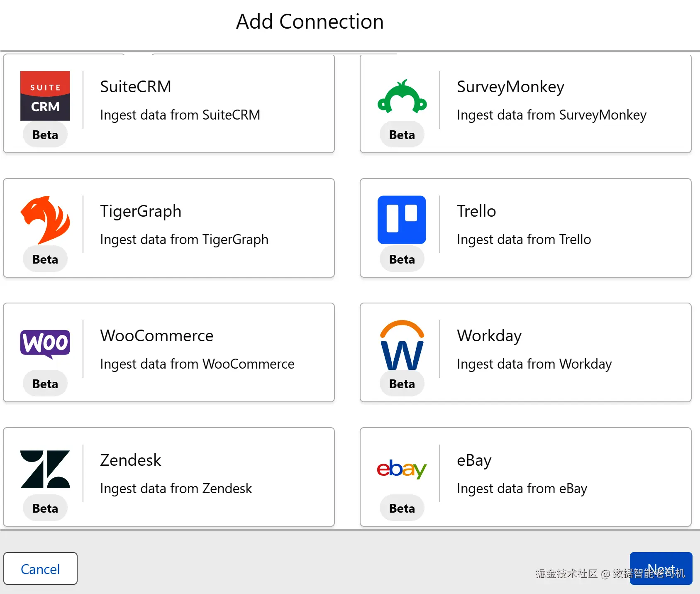Select the SurveyMonkey connection title

511,87
